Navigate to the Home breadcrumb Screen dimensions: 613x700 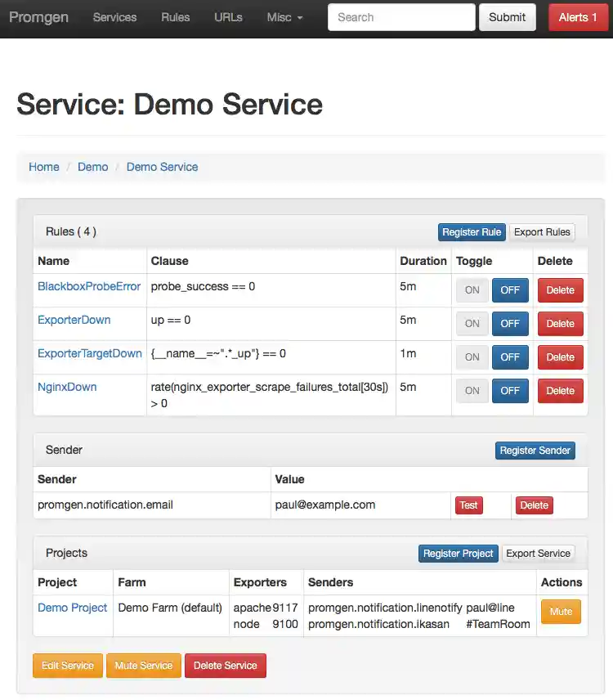pos(44,167)
